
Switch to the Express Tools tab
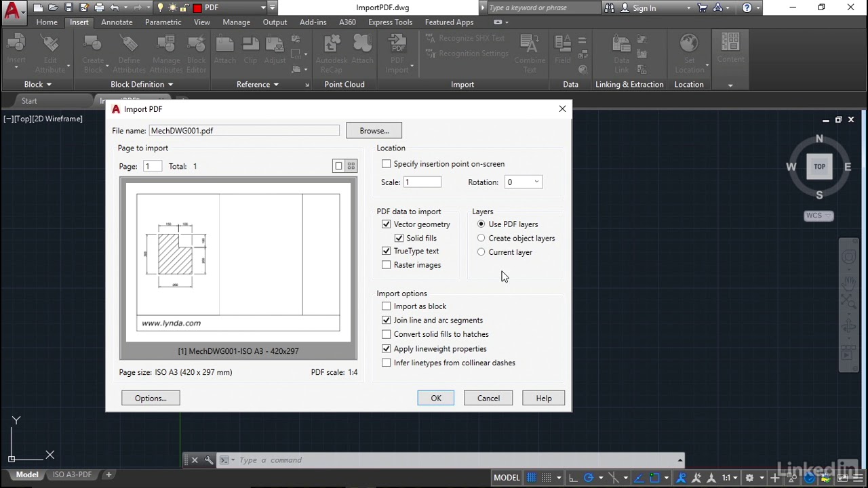(390, 22)
